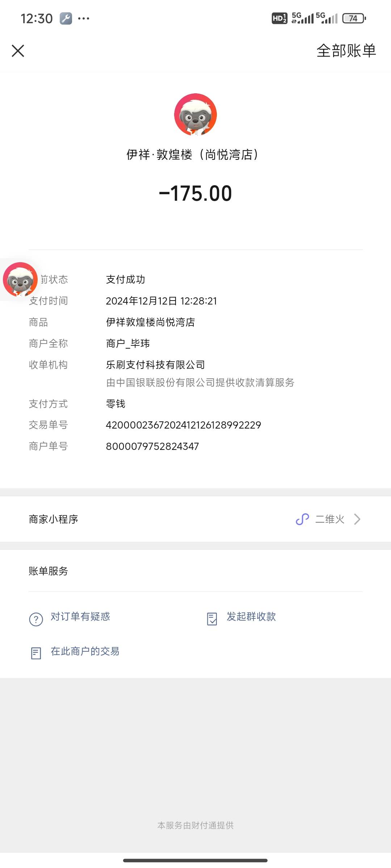Select the merchant order number 8000079752824347
This screenshot has width=391, height=868.
pos(152,446)
